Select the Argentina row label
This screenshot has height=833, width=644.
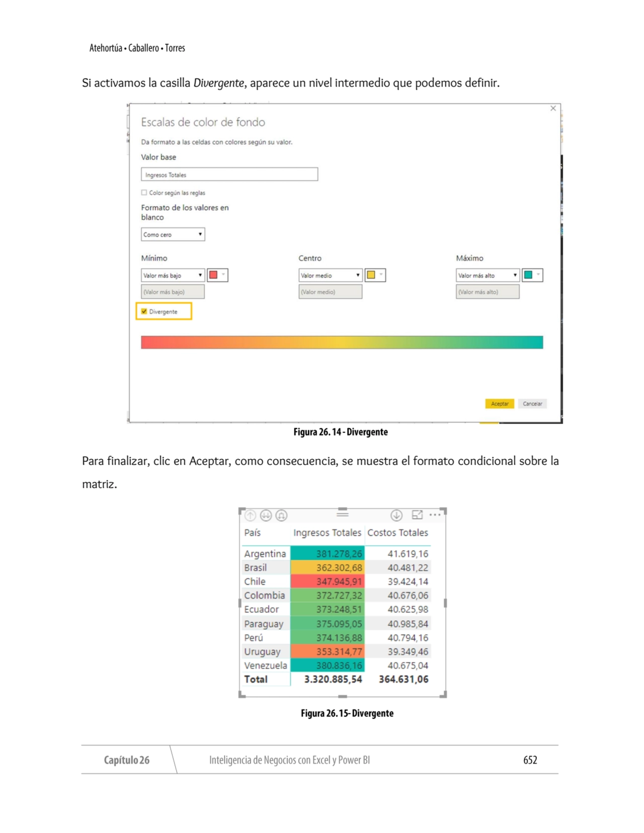(x=265, y=554)
